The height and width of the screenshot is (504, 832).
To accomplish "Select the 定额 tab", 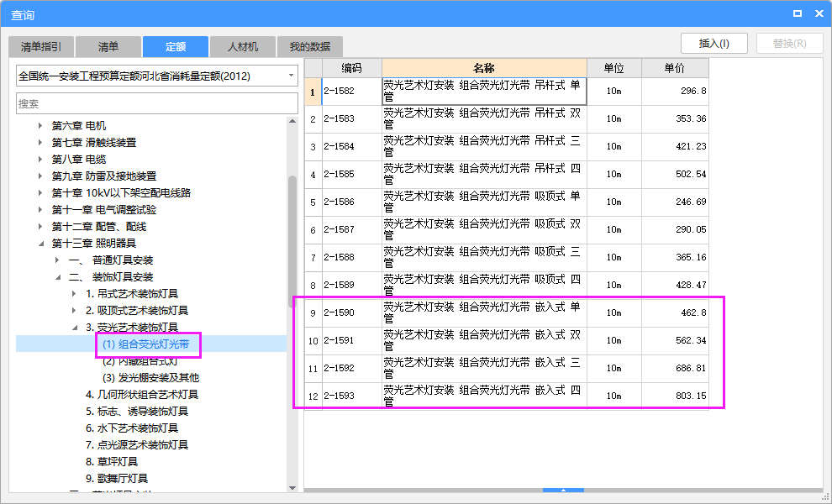I will point(175,47).
